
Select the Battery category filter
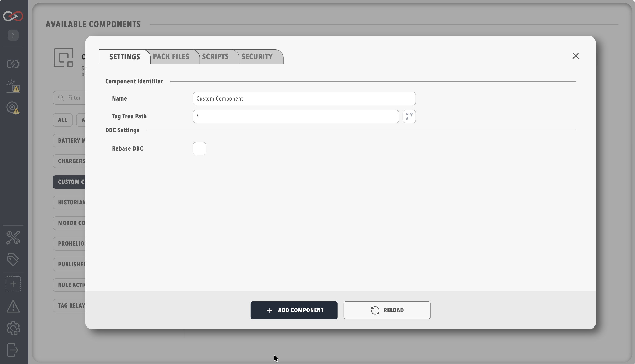tap(69, 140)
